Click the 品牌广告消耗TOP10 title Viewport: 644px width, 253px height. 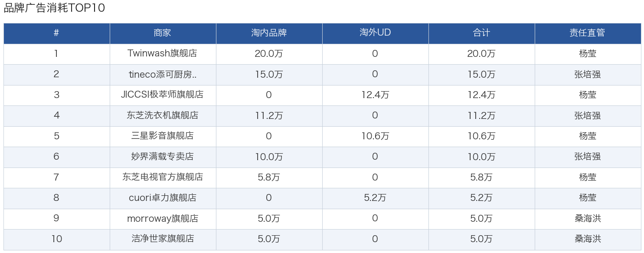[x=54, y=8]
